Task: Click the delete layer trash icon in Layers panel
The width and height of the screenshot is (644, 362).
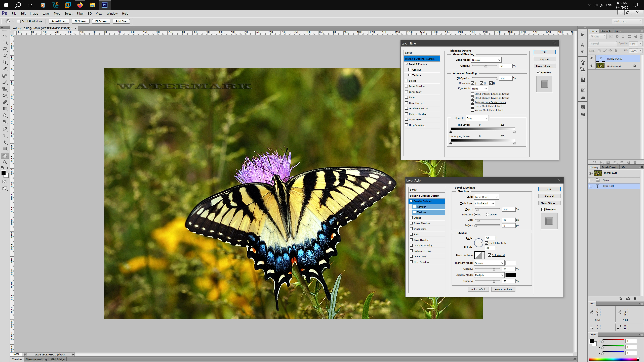Action: pos(635,162)
